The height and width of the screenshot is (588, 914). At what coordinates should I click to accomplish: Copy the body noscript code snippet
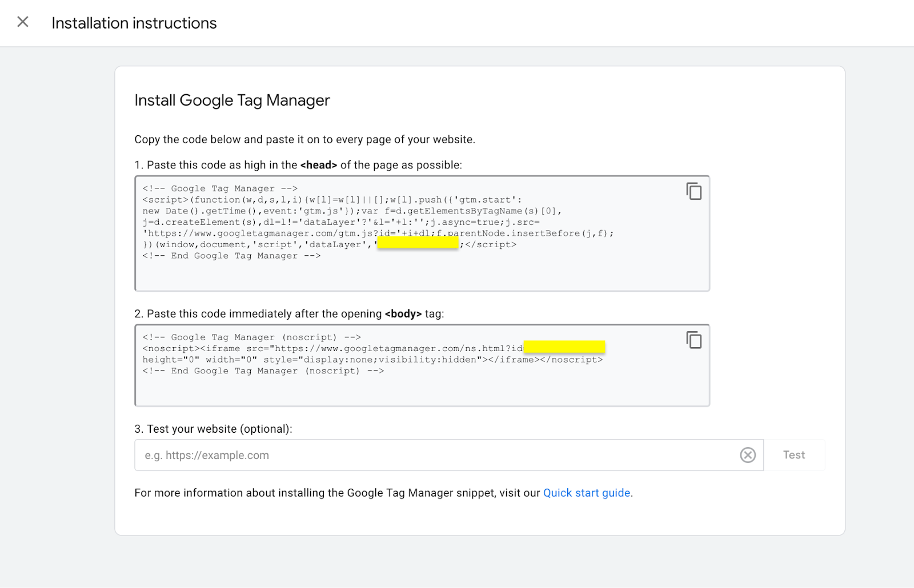pos(694,340)
